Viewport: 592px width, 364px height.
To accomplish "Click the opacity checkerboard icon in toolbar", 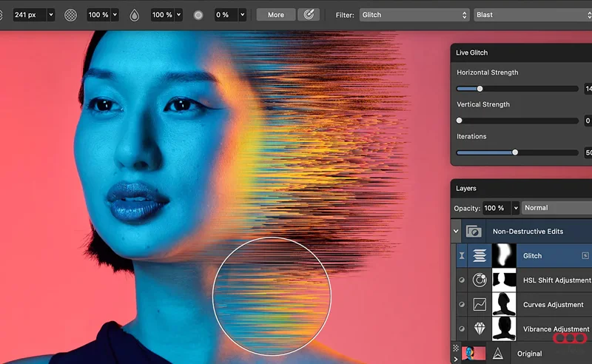I will (x=70, y=15).
